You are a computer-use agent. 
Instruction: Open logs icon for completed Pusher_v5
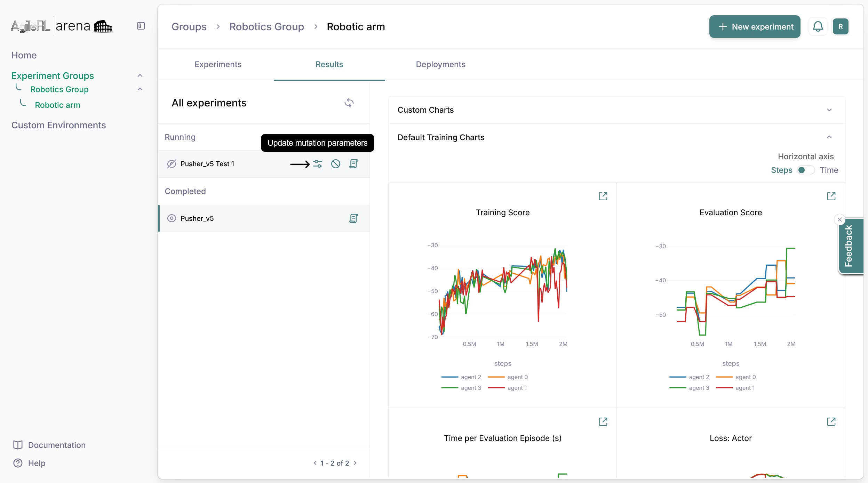click(x=353, y=218)
